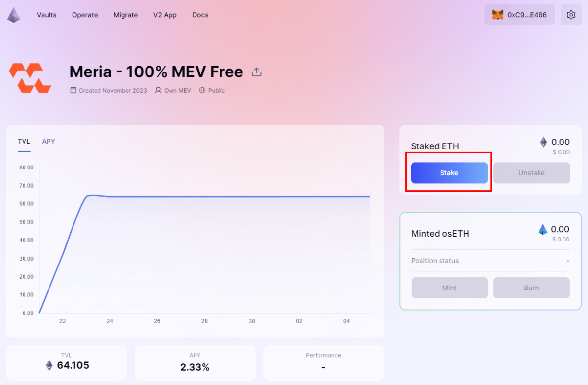Click the Unstake button
This screenshot has width=588, height=385.
tap(532, 173)
